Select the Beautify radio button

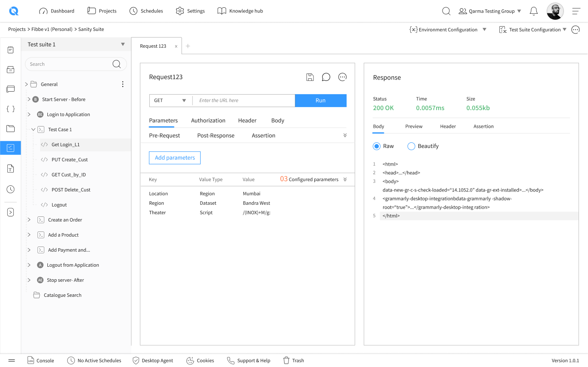click(x=411, y=146)
